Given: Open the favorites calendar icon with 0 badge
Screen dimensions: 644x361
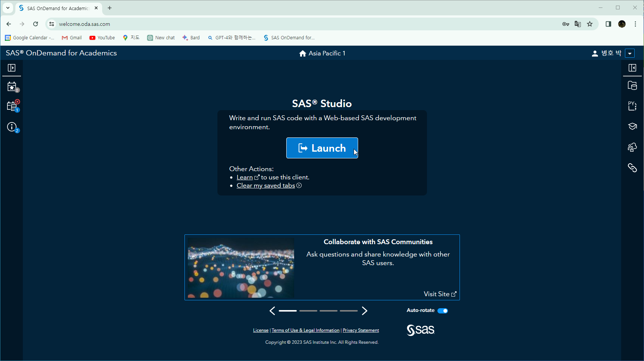Looking at the screenshot, I should click(x=13, y=87).
